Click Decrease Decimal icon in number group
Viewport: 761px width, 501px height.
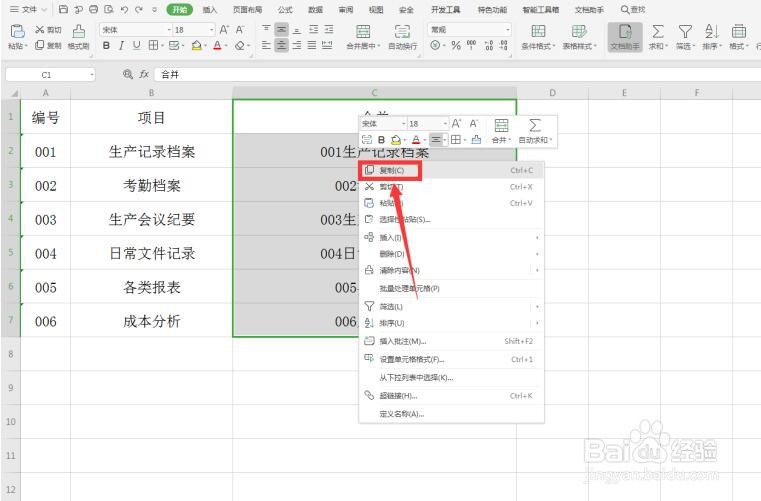(504, 46)
